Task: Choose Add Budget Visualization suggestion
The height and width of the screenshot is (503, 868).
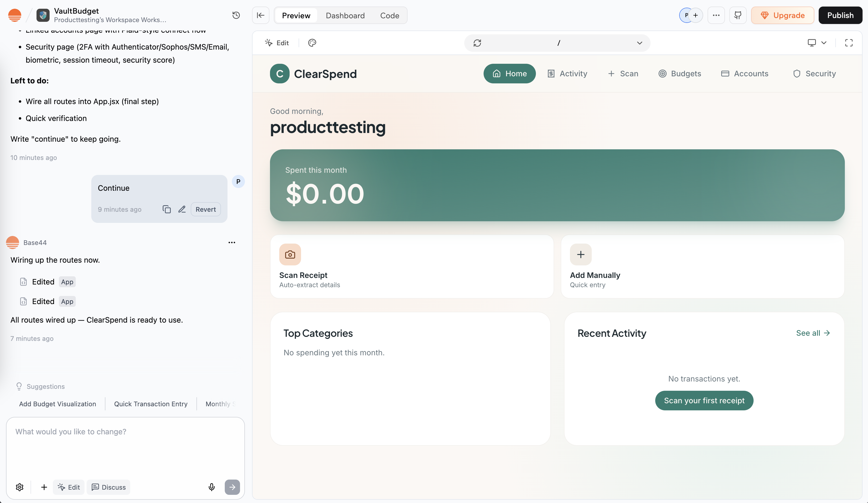Action: pyautogui.click(x=57, y=404)
